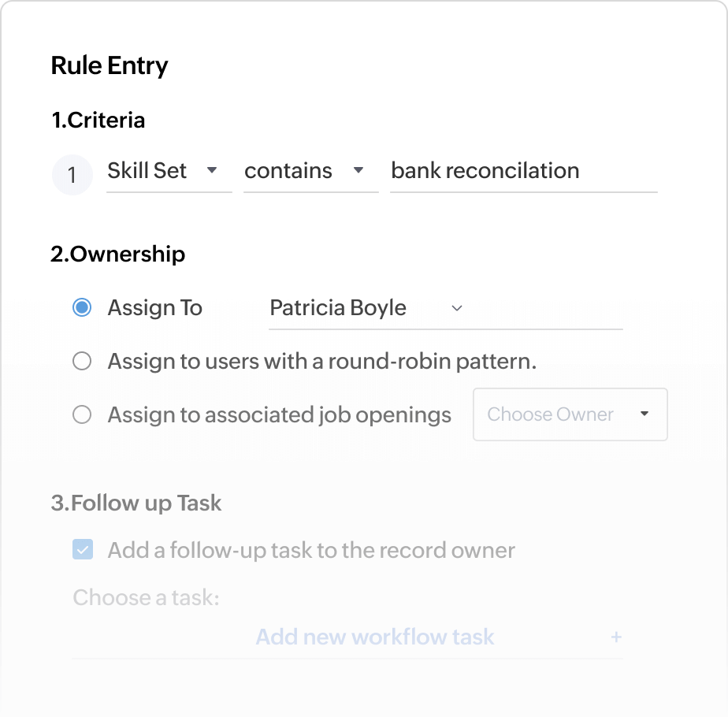This screenshot has width=728, height=717.
Task: Open the Choose Owner dropdown
Action: [x=570, y=414]
